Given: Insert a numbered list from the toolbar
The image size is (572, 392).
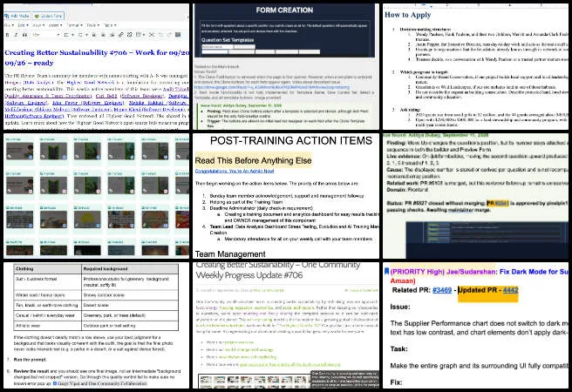Looking at the screenshot, I should coord(80,35).
